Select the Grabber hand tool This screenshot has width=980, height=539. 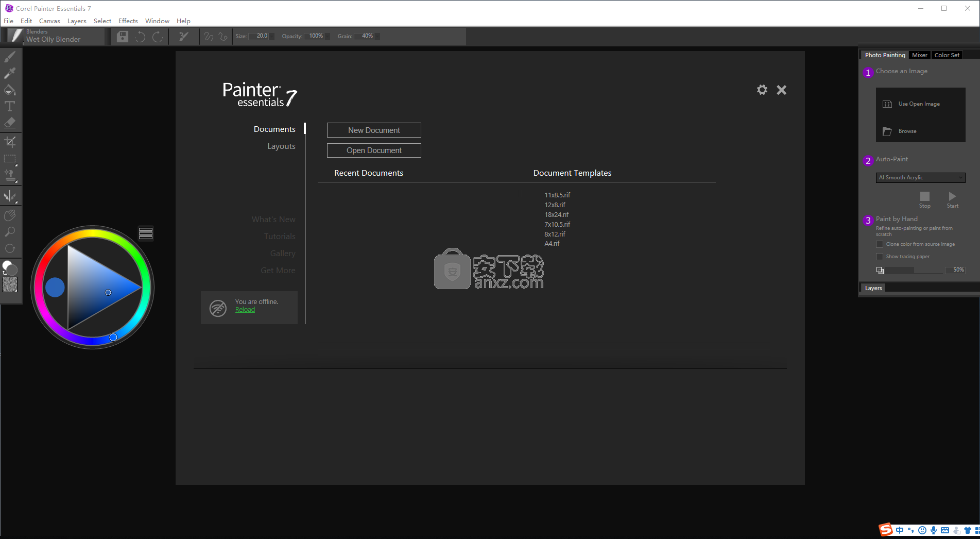click(10, 215)
